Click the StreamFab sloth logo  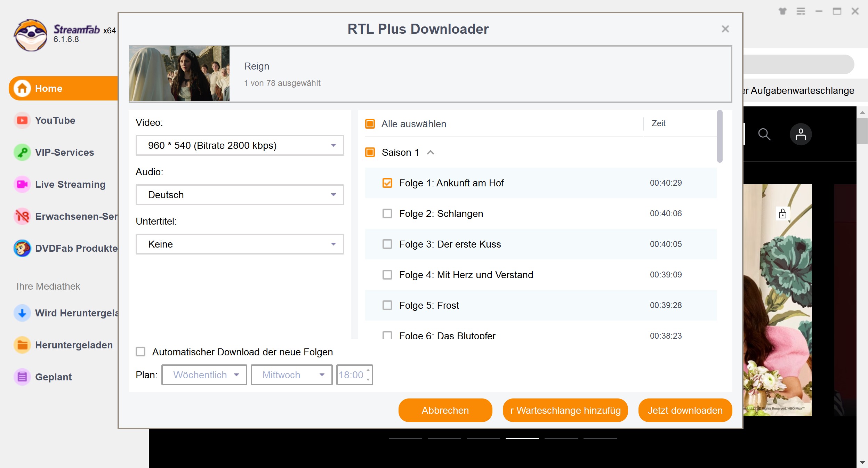click(31, 35)
